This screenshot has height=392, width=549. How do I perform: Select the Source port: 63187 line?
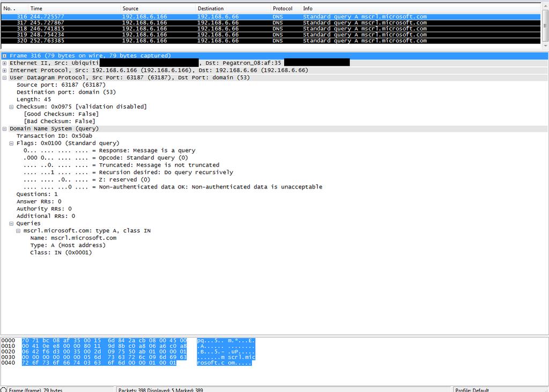tap(61, 85)
